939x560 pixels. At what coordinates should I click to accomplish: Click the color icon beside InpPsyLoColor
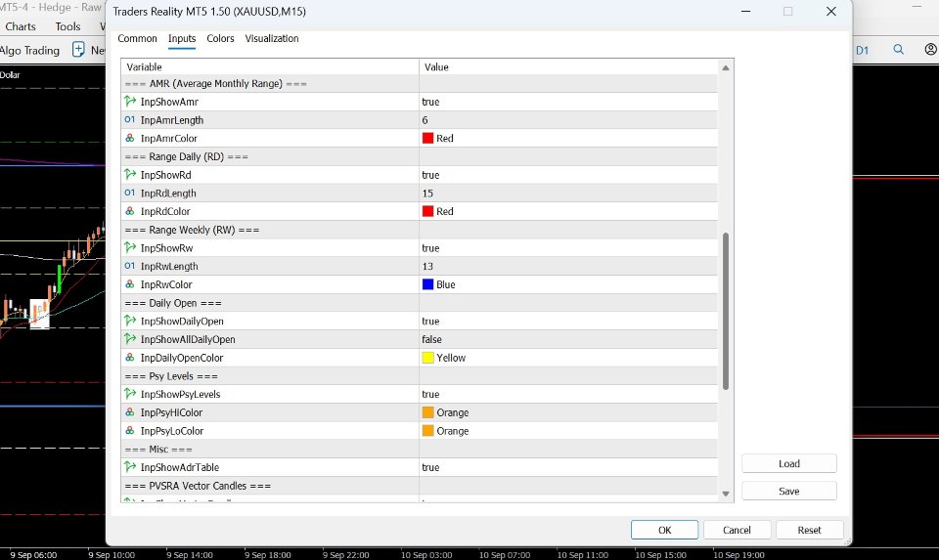click(130, 430)
